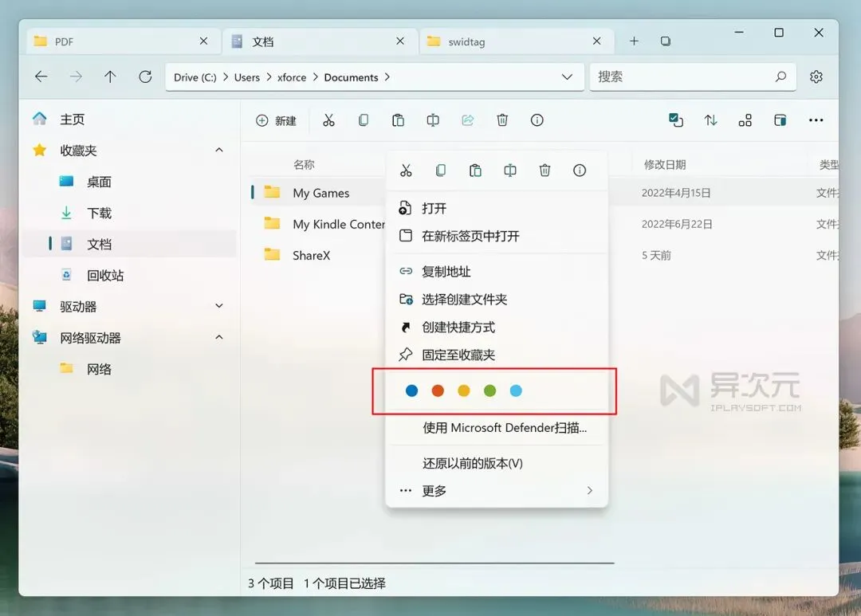Click Copy in the context menu
Viewport: 861px width, 616px height.
(x=440, y=171)
